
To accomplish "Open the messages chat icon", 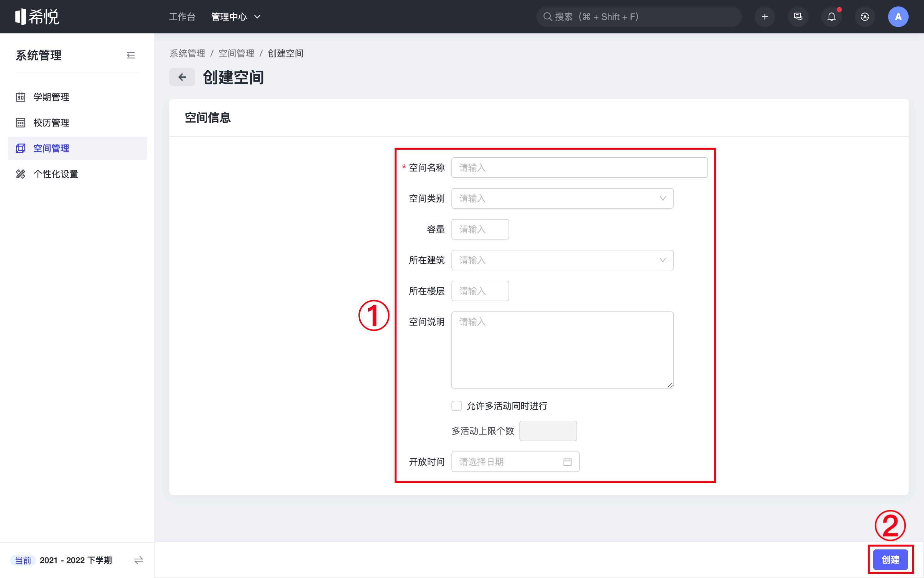I will tap(798, 17).
